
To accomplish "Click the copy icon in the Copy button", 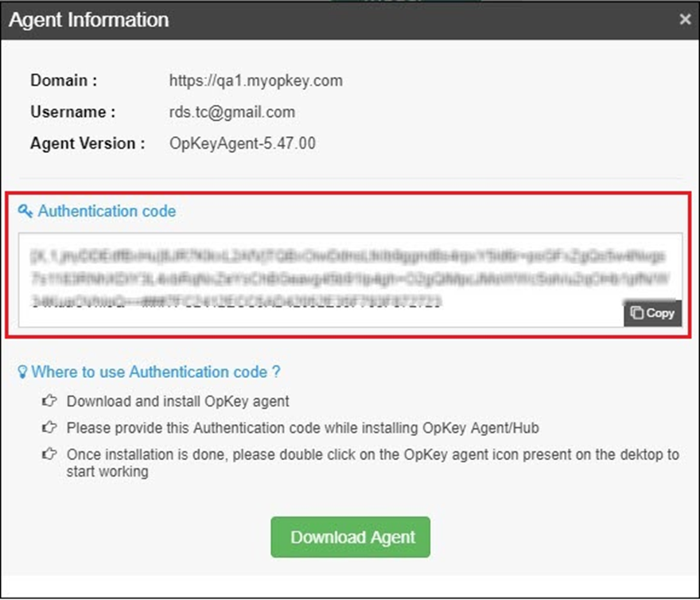I will click(x=637, y=313).
